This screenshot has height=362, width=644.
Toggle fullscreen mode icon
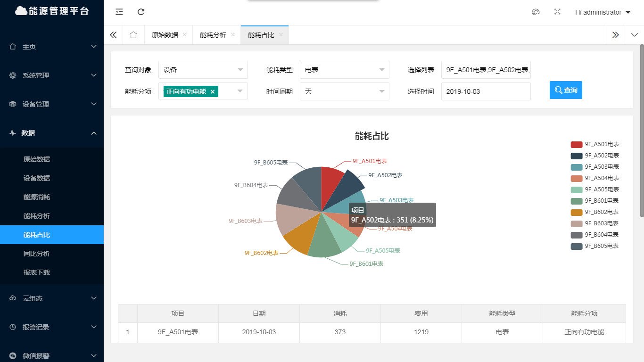(557, 12)
